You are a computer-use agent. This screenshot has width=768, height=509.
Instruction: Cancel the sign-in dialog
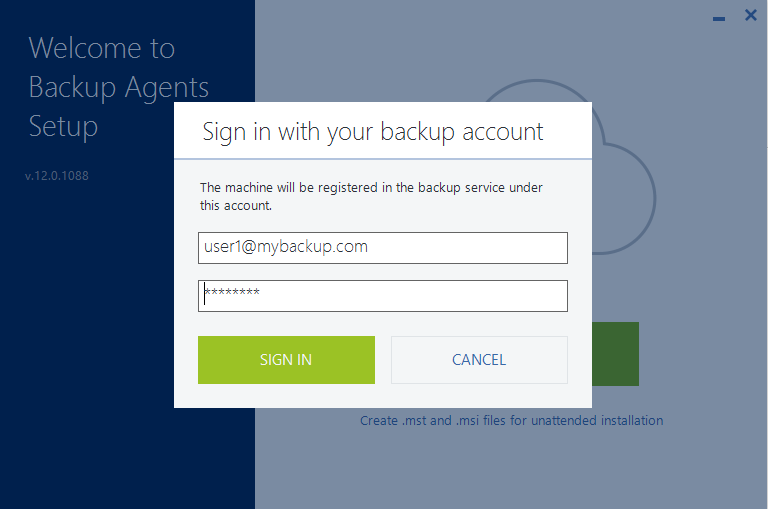(479, 360)
